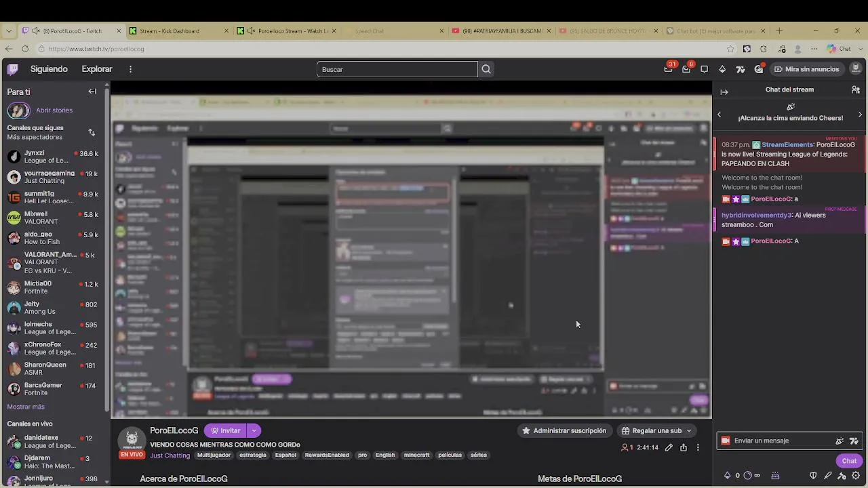Open the Whispers speech bubble icon

[705, 69]
